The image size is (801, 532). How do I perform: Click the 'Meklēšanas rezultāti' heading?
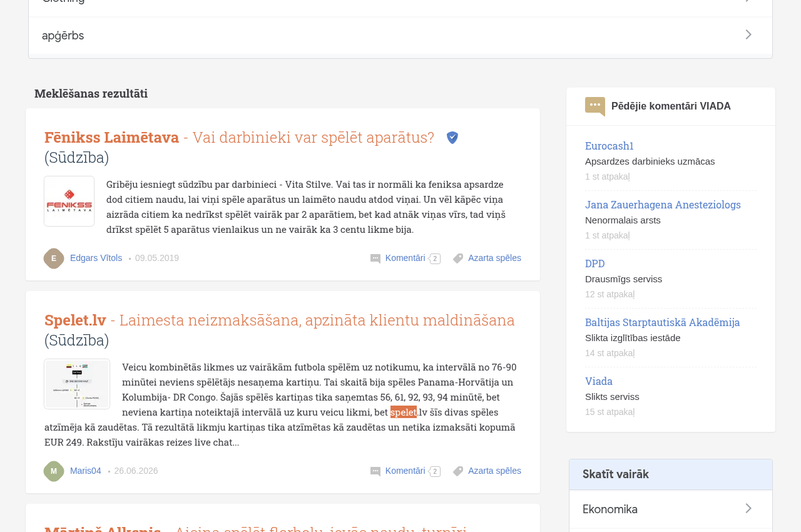point(91,93)
